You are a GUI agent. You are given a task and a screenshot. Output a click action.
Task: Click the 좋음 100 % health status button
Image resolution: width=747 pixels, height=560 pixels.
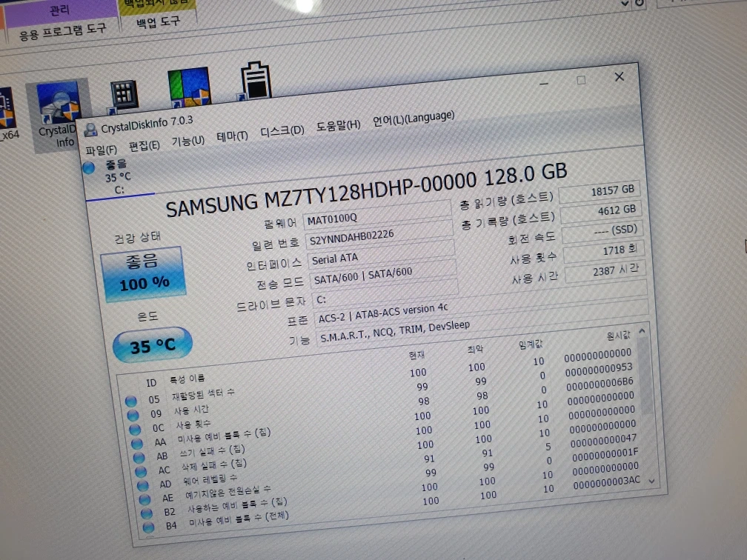(x=143, y=273)
